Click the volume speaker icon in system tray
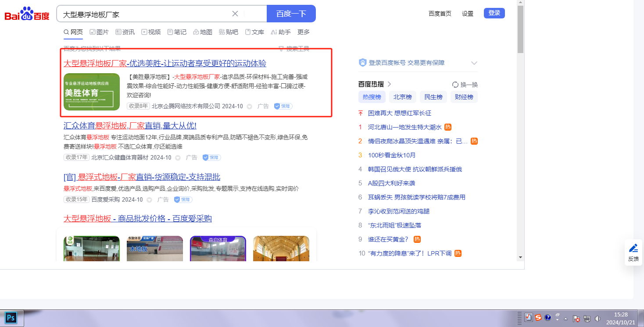The height and width of the screenshot is (327, 644). point(597,318)
